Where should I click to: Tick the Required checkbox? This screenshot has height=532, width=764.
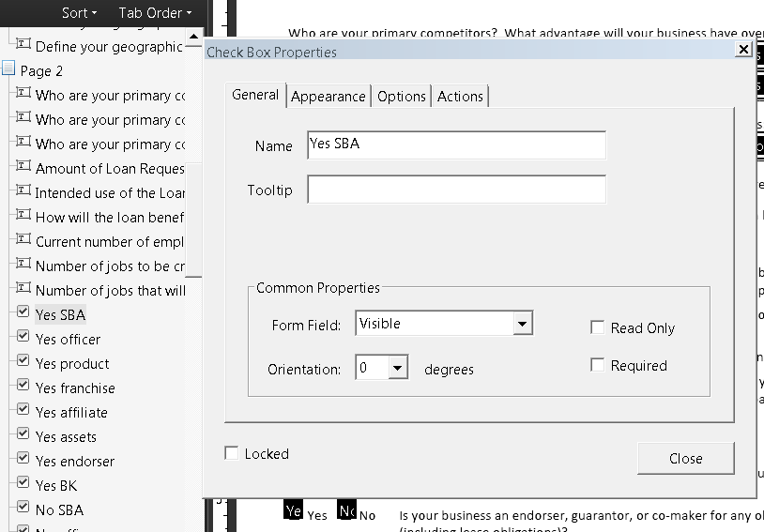point(598,365)
